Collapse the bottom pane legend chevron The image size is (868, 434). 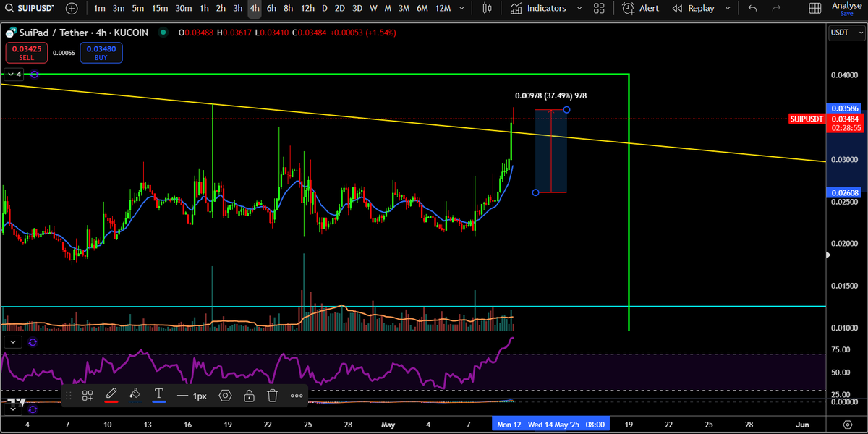[x=12, y=409]
